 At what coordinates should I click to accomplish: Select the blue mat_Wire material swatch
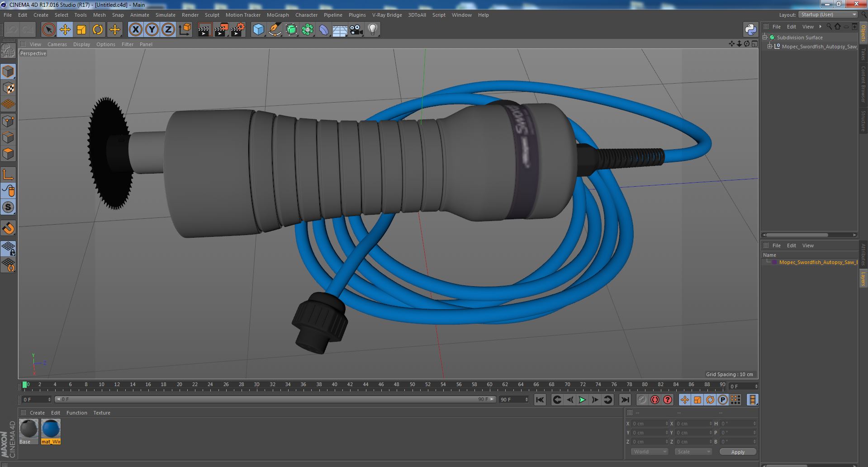pos(51,431)
